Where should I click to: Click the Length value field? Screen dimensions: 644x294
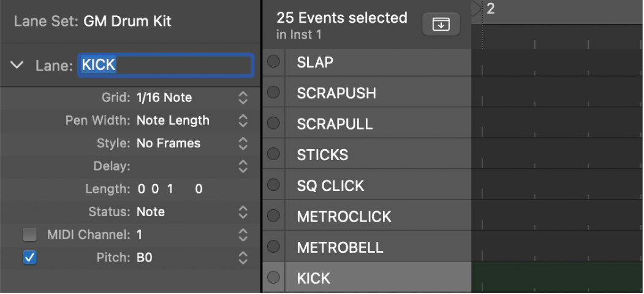170,189
